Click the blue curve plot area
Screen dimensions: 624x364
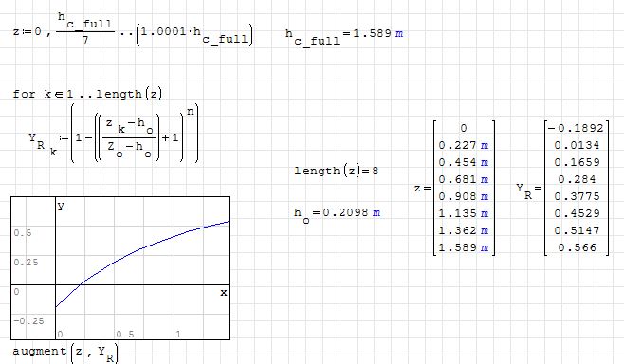click(x=120, y=268)
